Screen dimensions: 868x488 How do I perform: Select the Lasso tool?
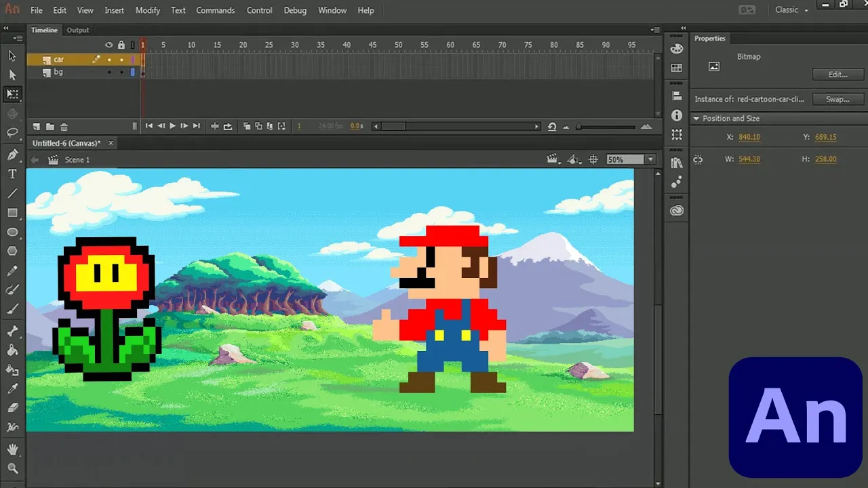[12, 133]
